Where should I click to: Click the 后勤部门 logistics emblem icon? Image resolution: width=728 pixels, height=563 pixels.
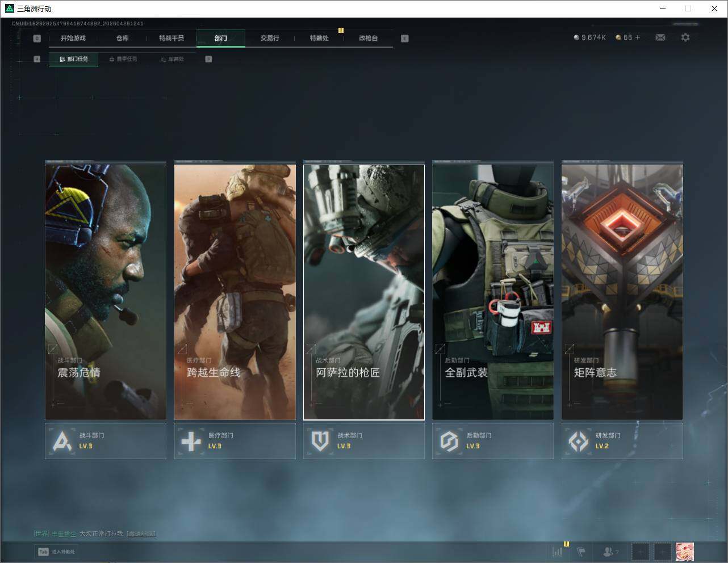tap(449, 441)
